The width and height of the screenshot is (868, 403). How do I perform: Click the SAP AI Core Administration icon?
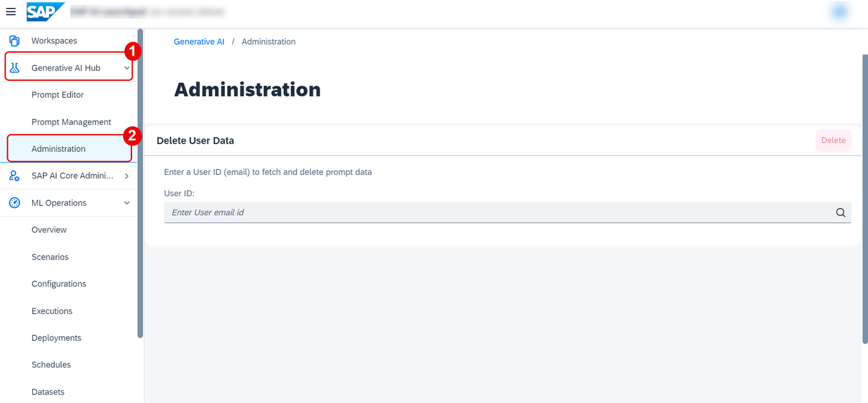point(14,176)
